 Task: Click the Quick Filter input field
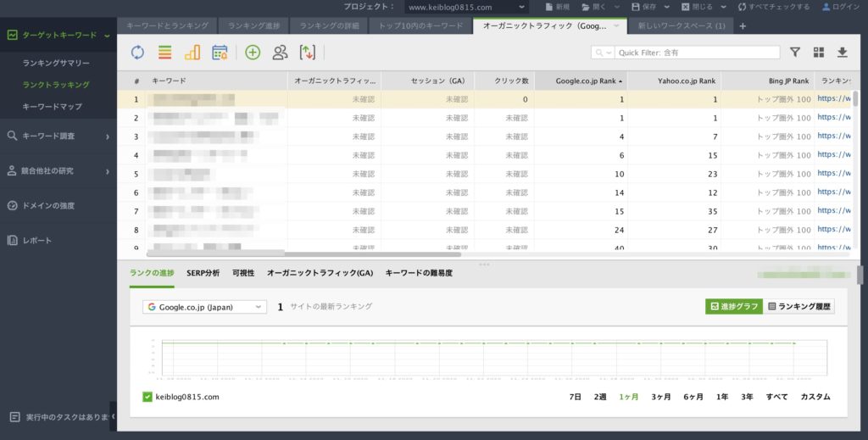click(698, 53)
